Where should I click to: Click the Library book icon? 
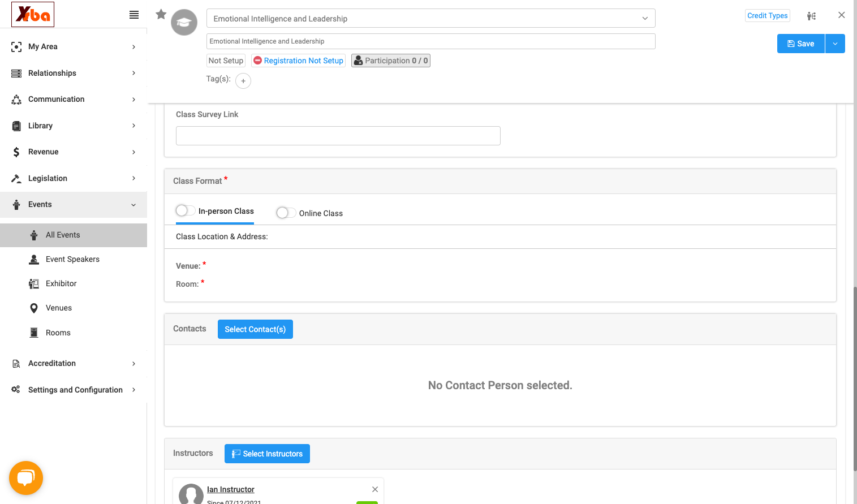16,126
